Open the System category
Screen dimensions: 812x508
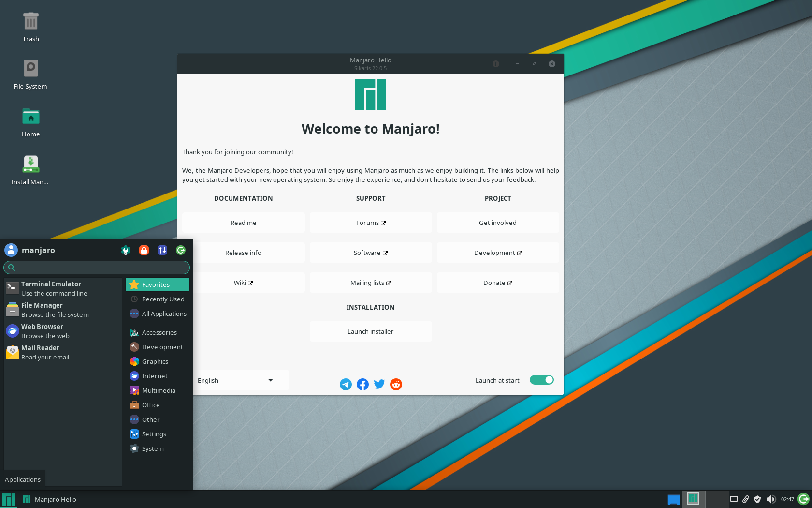pos(158,448)
